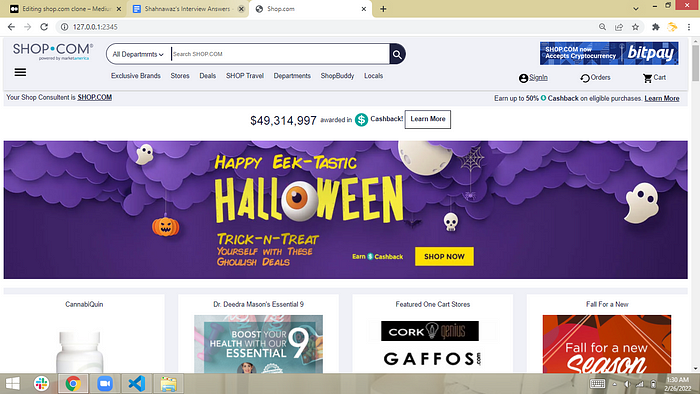700x394 pixels.
Task: Click the share page icon
Action: [x=619, y=27]
